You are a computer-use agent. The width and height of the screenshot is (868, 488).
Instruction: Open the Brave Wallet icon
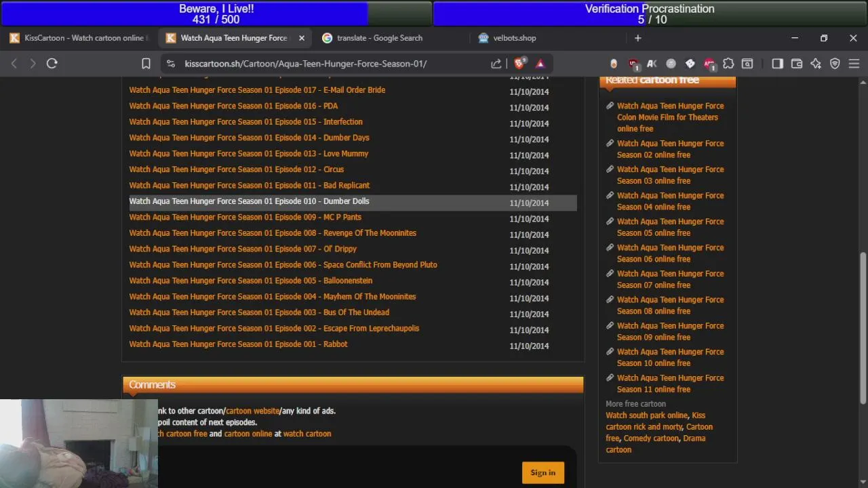[797, 64]
